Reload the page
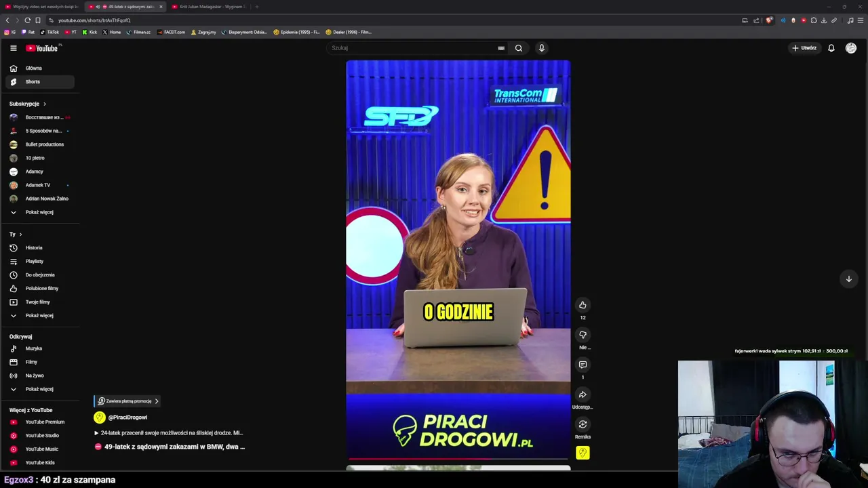Viewport: 868px width, 488px height. 27,20
